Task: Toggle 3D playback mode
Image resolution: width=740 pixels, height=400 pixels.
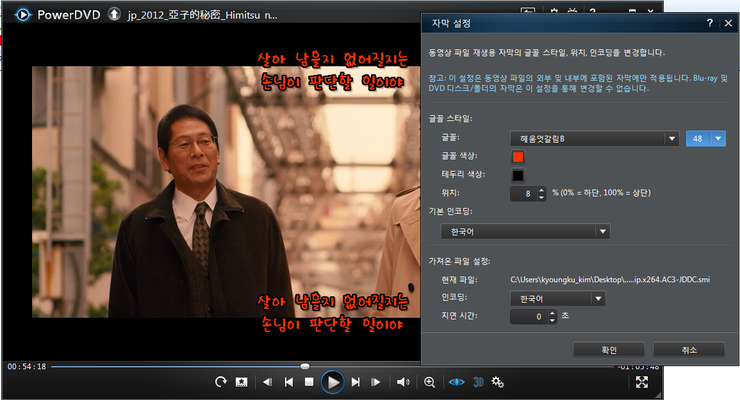Action: point(478,382)
